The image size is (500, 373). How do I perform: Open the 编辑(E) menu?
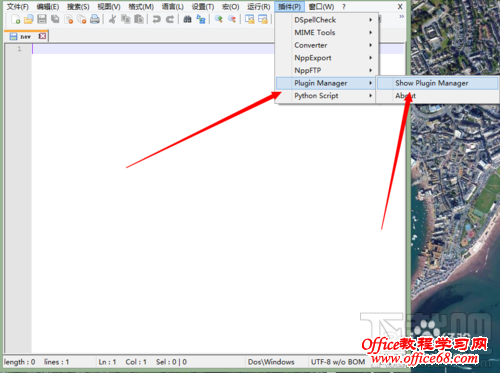pos(48,7)
